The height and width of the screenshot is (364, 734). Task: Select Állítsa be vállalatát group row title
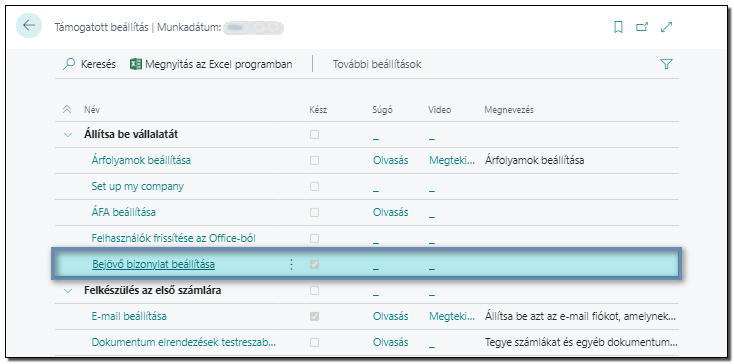click(131, 135)
